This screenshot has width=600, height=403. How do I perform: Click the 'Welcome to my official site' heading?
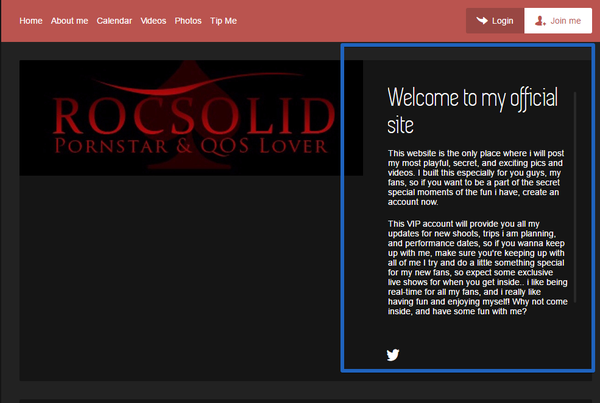tap(473, 111)
